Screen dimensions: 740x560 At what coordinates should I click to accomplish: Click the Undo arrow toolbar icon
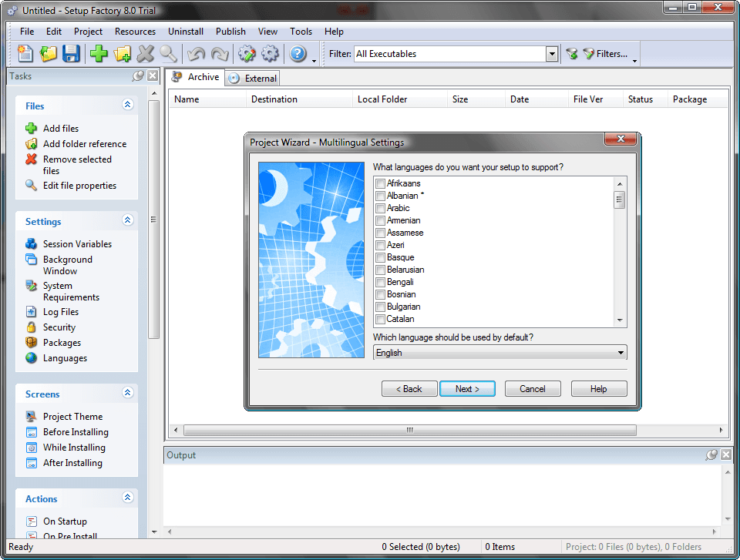point(196,54)
